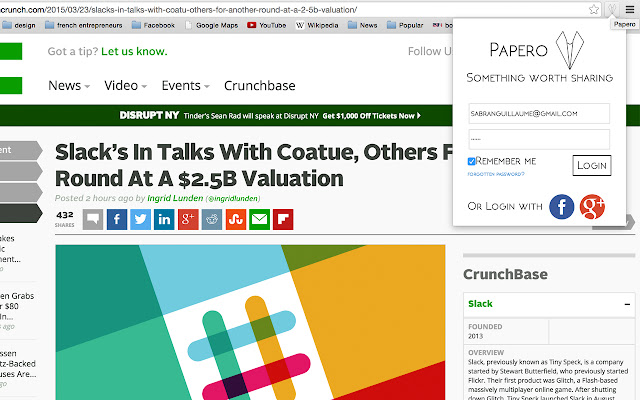Viewport: 640px width, 400px height.
Task: Click the password input field
Action: [x=539, y=139]
